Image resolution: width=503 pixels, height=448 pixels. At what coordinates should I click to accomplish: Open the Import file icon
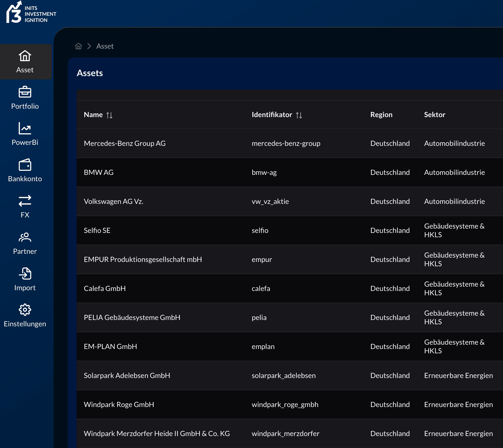[x=25, y=274]
